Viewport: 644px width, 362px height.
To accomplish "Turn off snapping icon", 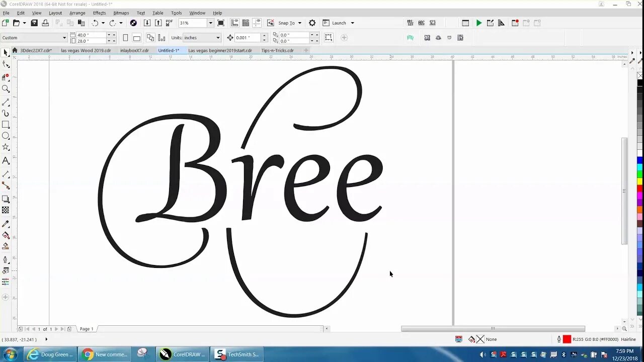I will tap(271, 23).
